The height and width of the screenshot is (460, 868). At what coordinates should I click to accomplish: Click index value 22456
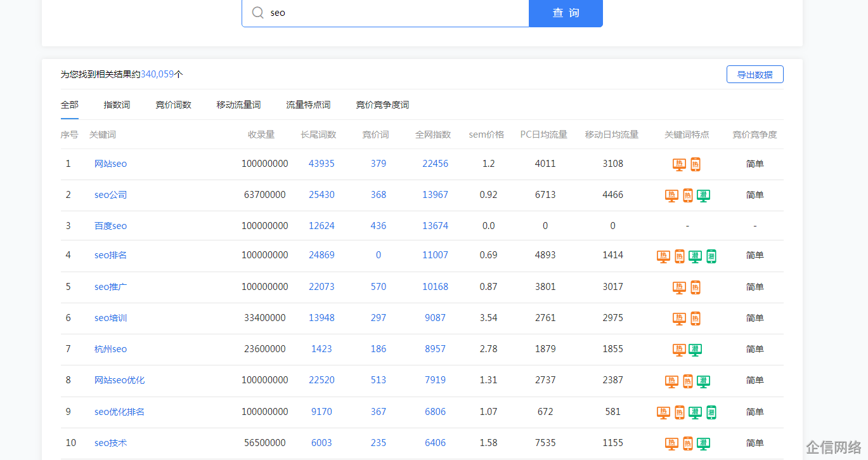point(435,164)
